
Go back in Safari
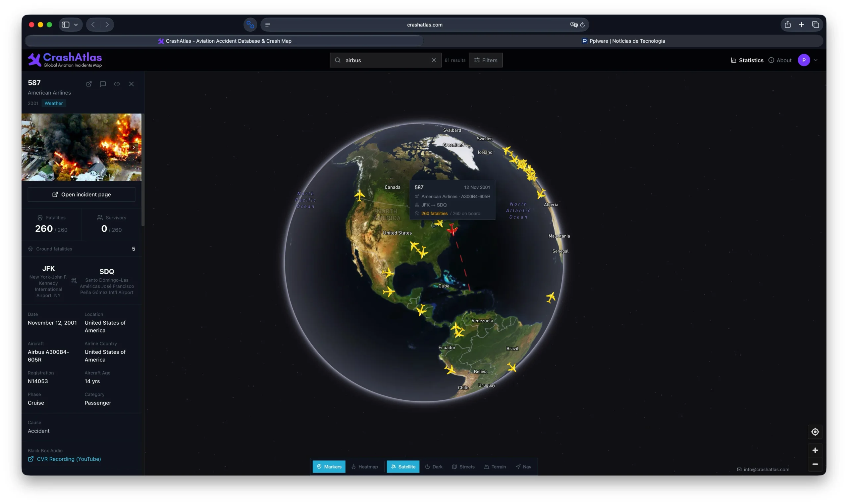pos(93,24)
